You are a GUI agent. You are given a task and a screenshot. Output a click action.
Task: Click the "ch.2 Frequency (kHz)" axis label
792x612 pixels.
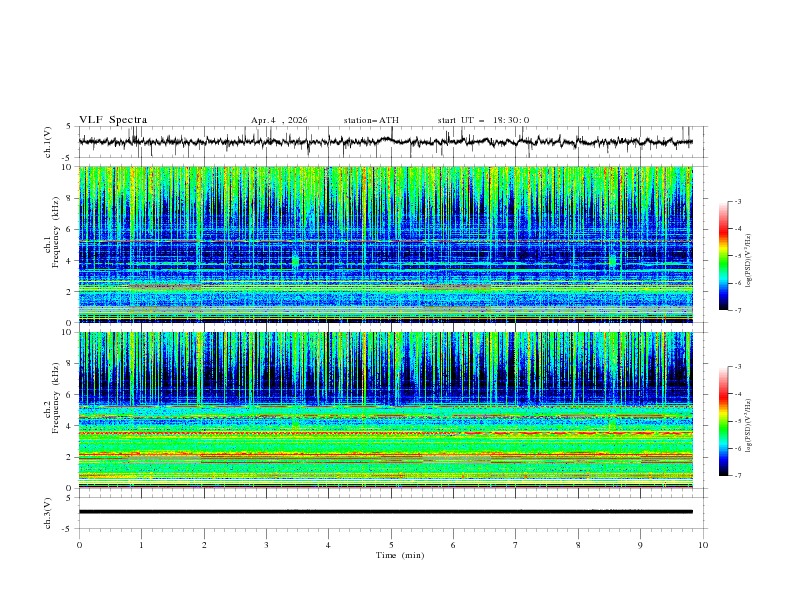(x=51, y=397)
